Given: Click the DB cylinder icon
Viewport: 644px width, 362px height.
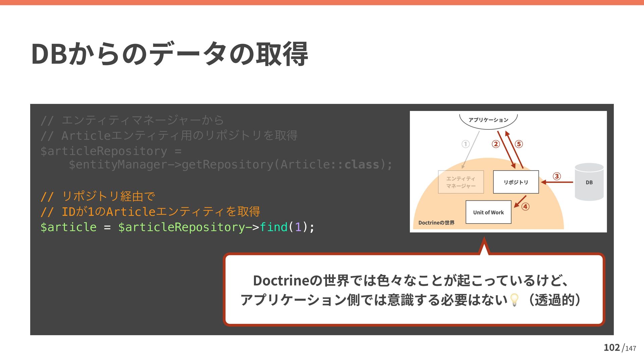Looking at the screenshot, I should point(589,182).
